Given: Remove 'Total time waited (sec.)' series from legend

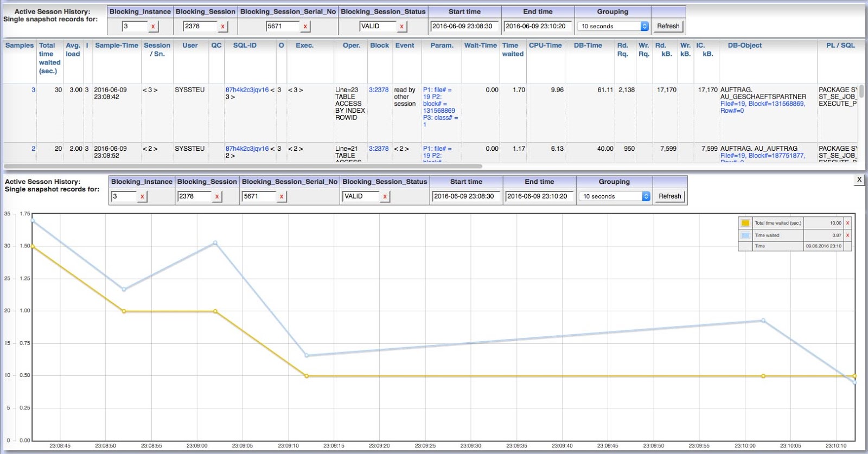Looking at the screenshot, I should tap(847, 223).
